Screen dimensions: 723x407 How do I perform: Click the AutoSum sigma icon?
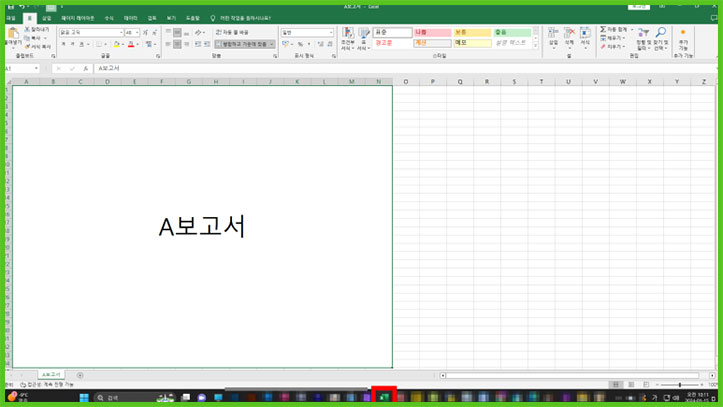[x=603, y=29]
